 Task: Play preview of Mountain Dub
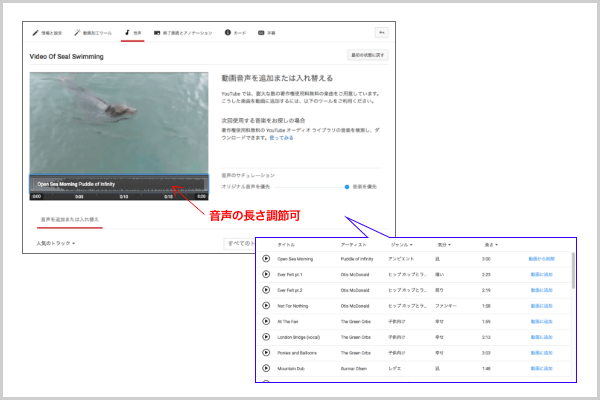[x=266, y=368]
